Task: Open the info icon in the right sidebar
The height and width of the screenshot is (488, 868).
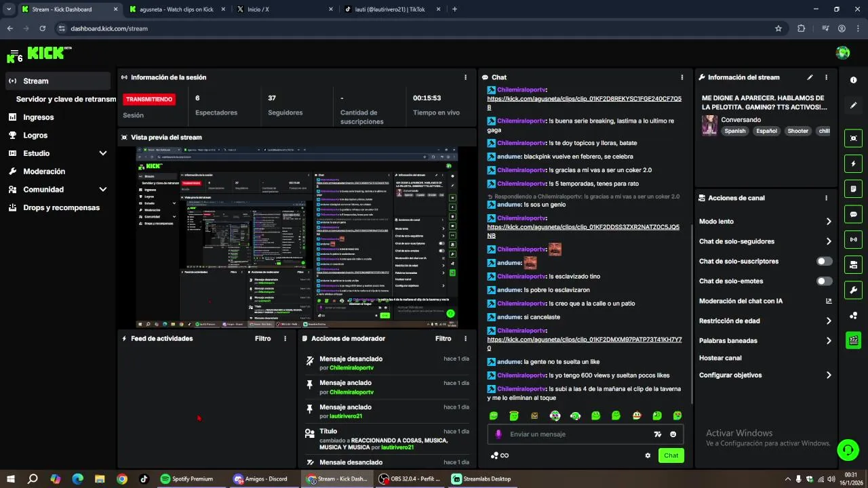Action: pyautogui.click(x=853, y=80)
